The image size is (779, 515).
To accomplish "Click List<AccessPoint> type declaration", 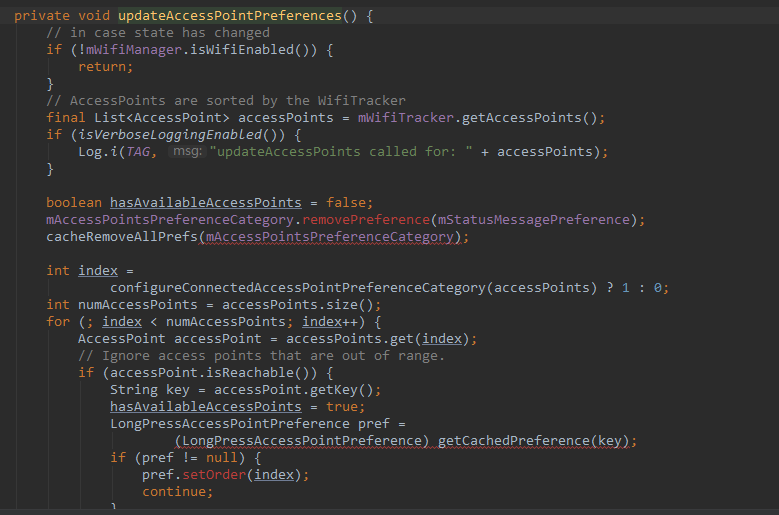I will coord(162,118).
